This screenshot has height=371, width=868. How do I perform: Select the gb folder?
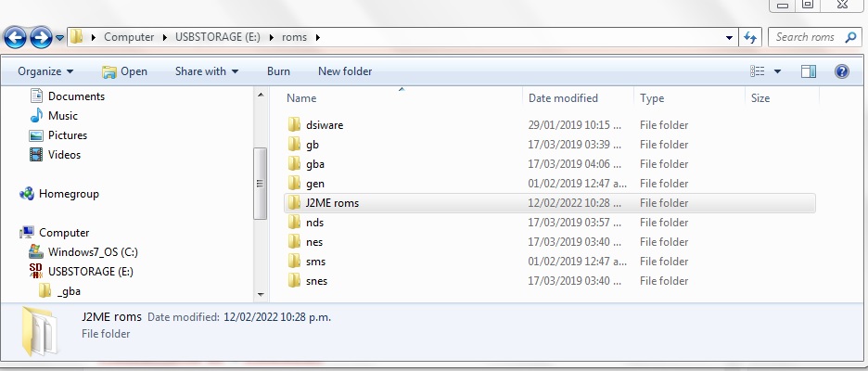pyautogui.click(x=312, y=144)
